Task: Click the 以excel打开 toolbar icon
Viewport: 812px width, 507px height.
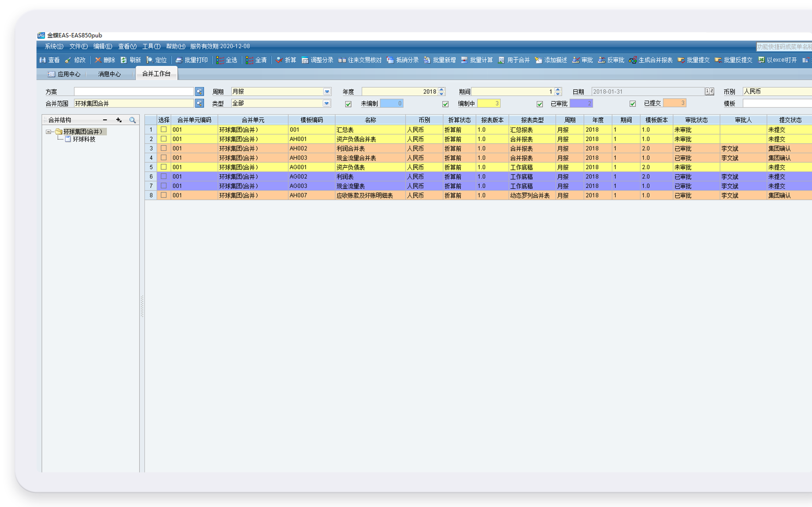Action: [x=761, y=60]
